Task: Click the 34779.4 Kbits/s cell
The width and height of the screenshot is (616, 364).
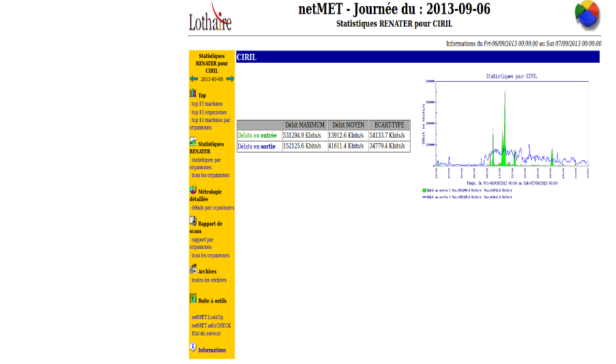Action: click(390, 146)
